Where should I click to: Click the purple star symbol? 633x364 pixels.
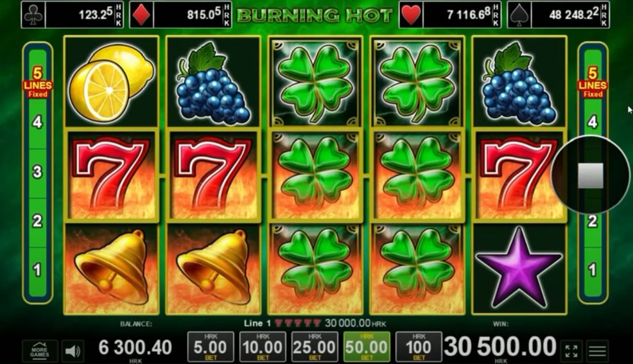click(x=519, y=267)
